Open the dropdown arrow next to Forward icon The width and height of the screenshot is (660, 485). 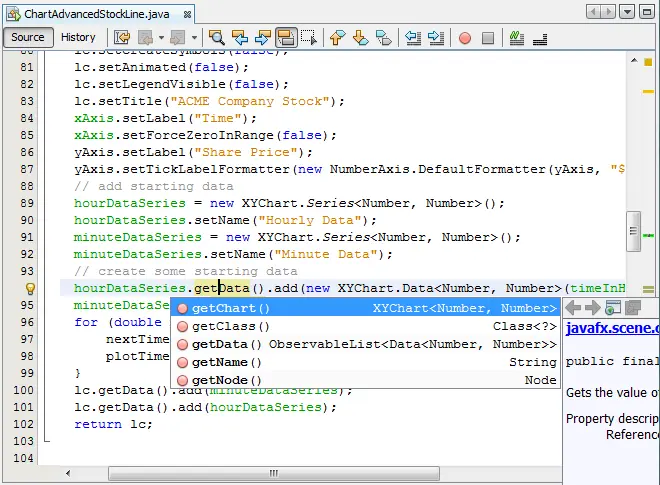[x=194, y=38]
